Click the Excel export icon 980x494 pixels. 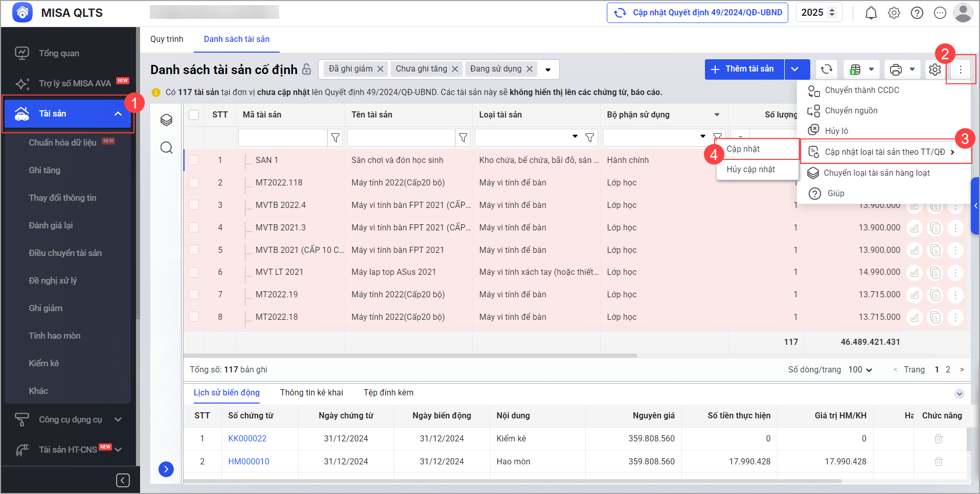(855, 69)
